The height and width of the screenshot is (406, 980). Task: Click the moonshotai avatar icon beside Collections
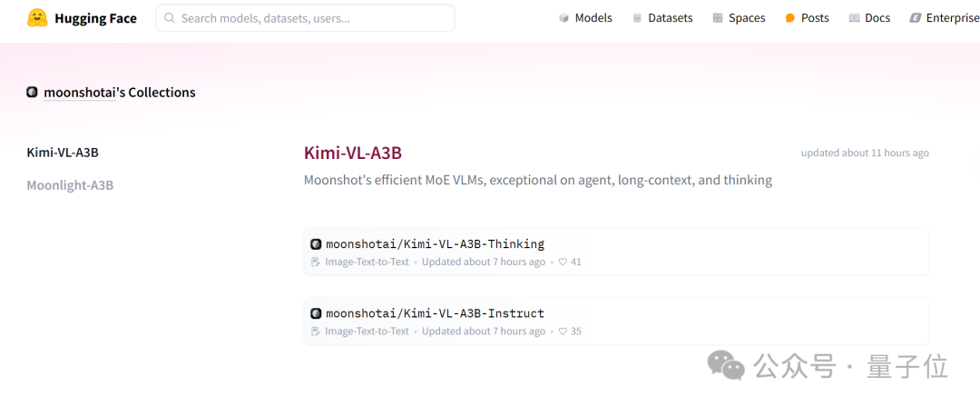[33, 93]
